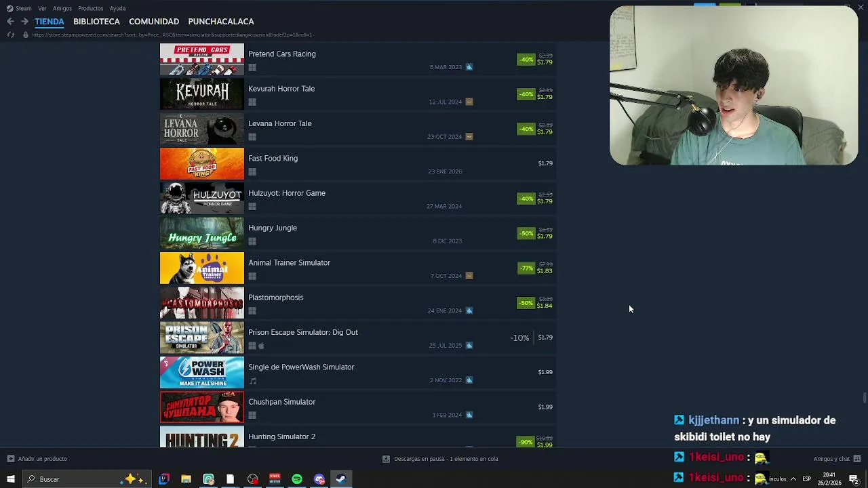Open the Levana Horror Tale title
The width and height of the screenshot is (868, 488).
pos(280,123)
